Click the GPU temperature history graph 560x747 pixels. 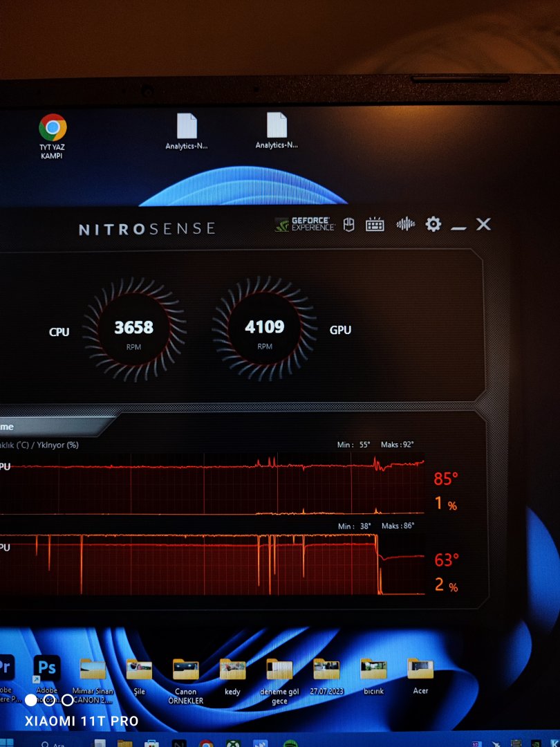coord(212,564)
